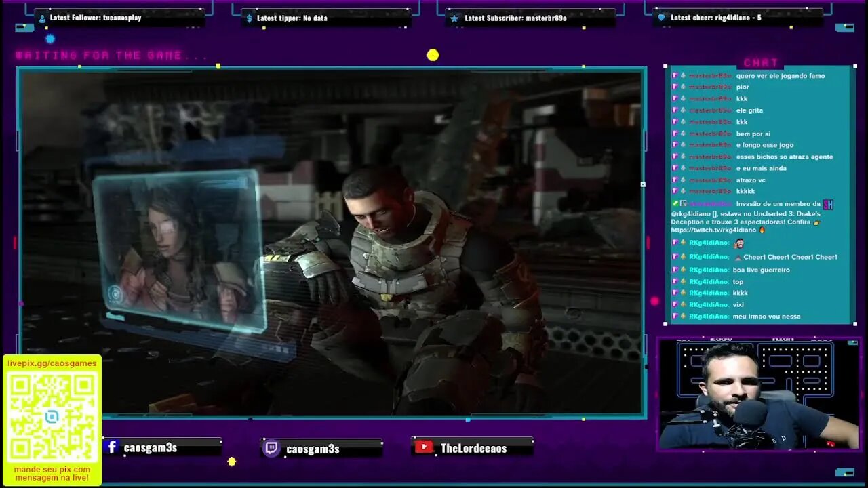Click the fire emoji after the twitch link
Screen dimensions: 868x488
point(762,230)
